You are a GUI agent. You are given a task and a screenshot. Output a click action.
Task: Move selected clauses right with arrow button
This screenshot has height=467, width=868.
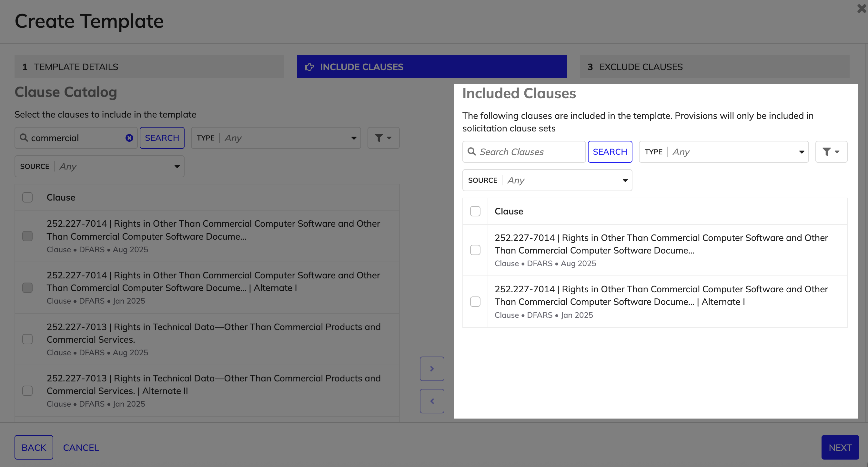tap(432, 369)
